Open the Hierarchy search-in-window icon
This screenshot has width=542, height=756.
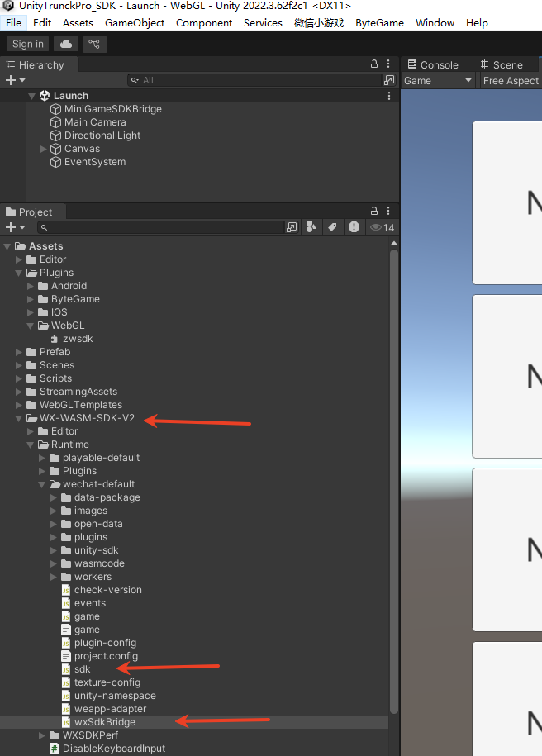(x=388, y=80)
